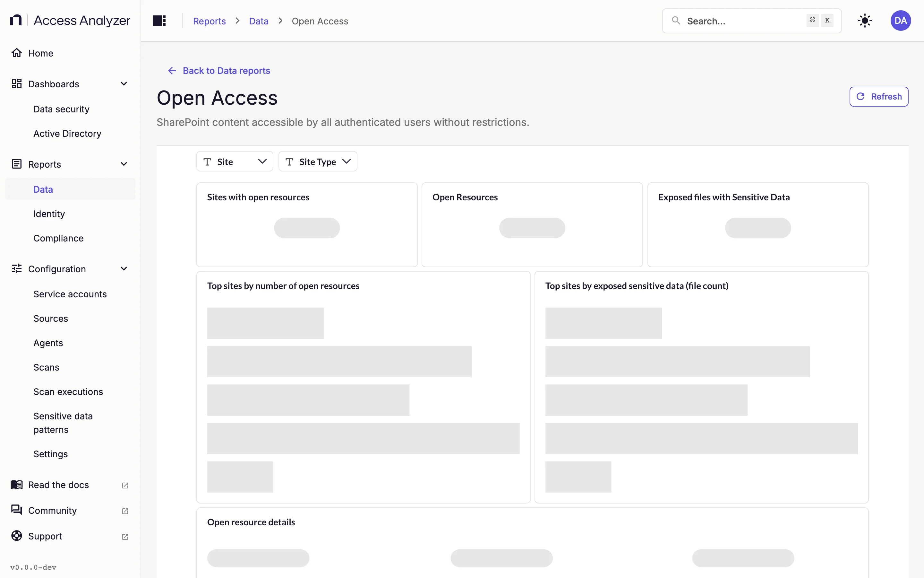The height and width of the screenshot is (578, 924).
Task: Click the Refresh button
Action: pos(878,97)
